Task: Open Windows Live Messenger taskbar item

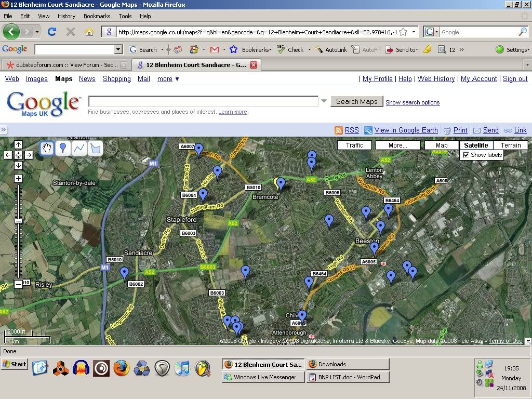Action: (263, 377)
